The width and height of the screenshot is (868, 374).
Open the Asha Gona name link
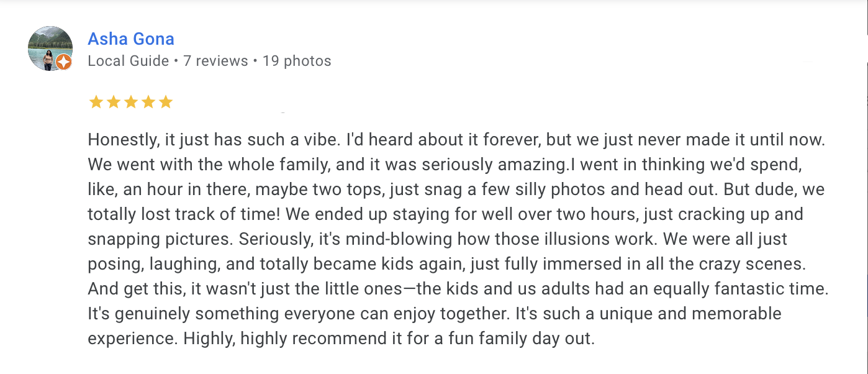pyautogui.click(x=131, y=39)
